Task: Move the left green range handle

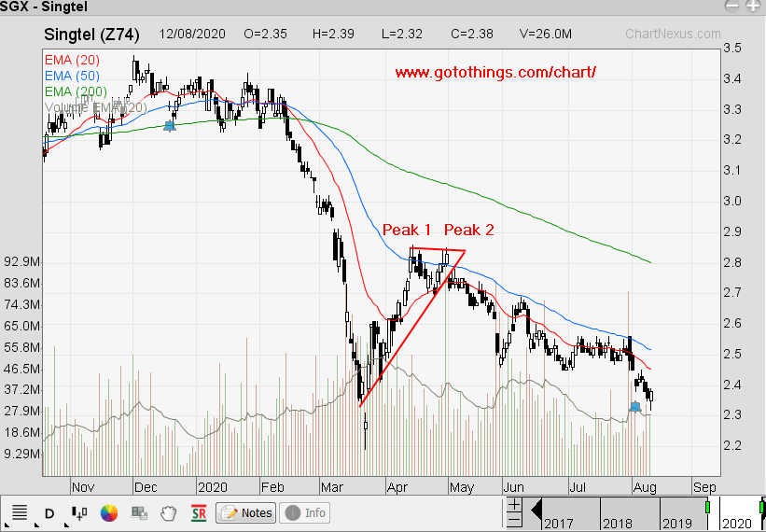Action: click(x=707, y=507)
